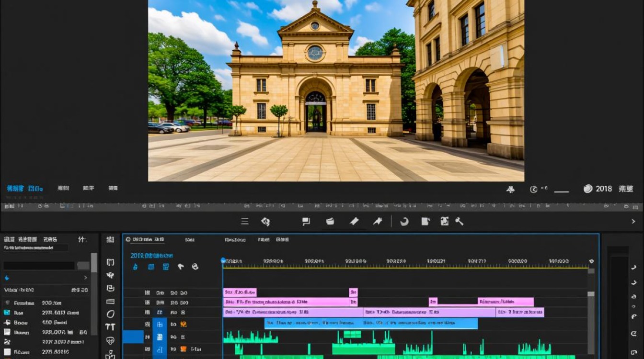Click the camera-shaped icon in monitor toolbar

pyautogui.click(x=330, y=221)
